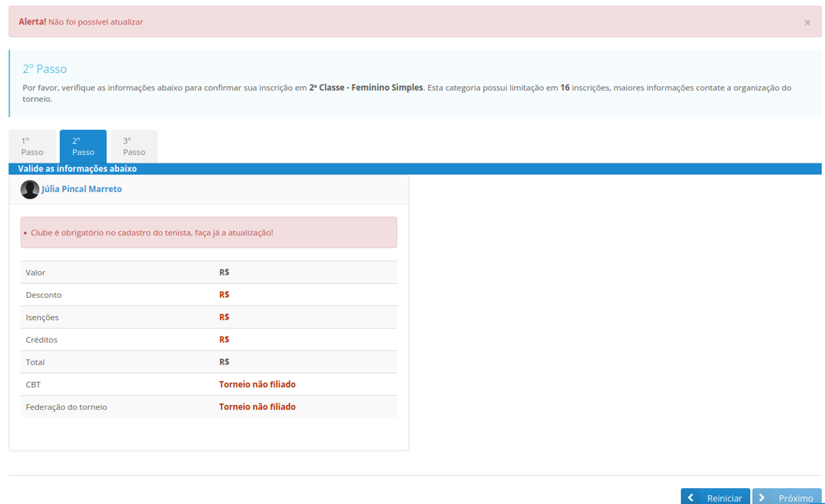This screenshot has height=504, width=825.
Task: Click the 'Valide as informações abaixo' header bar
Action: click(x=77, y=169)
